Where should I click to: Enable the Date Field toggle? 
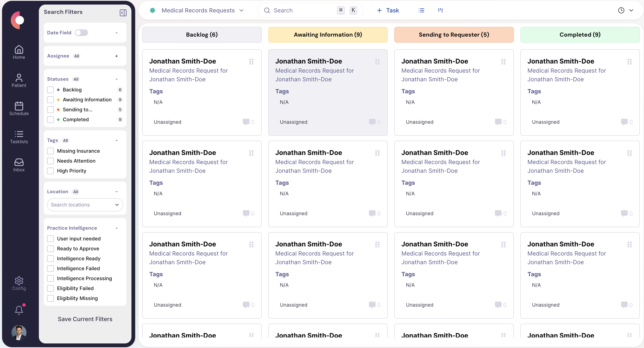[x=81, y=32]
